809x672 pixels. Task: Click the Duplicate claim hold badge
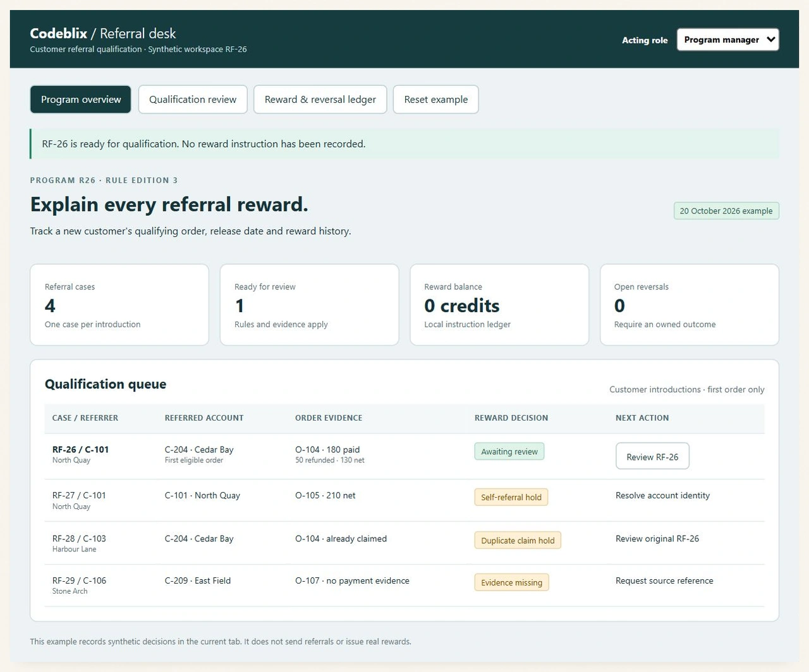click(518, 541)
